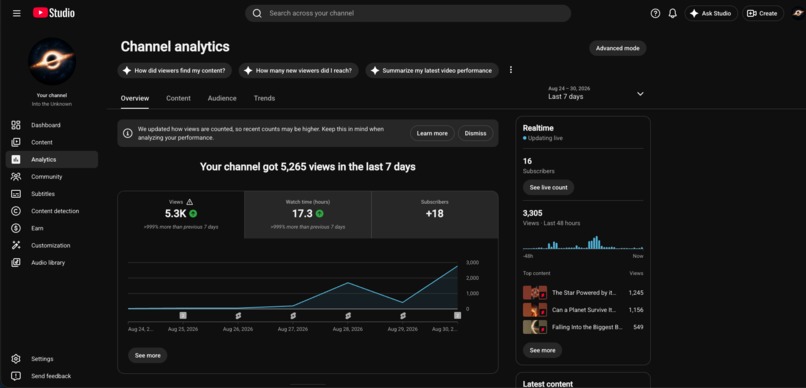Click See more below the views chart
The width and height of the screenshot is (806, 388).
click(148, 355)
